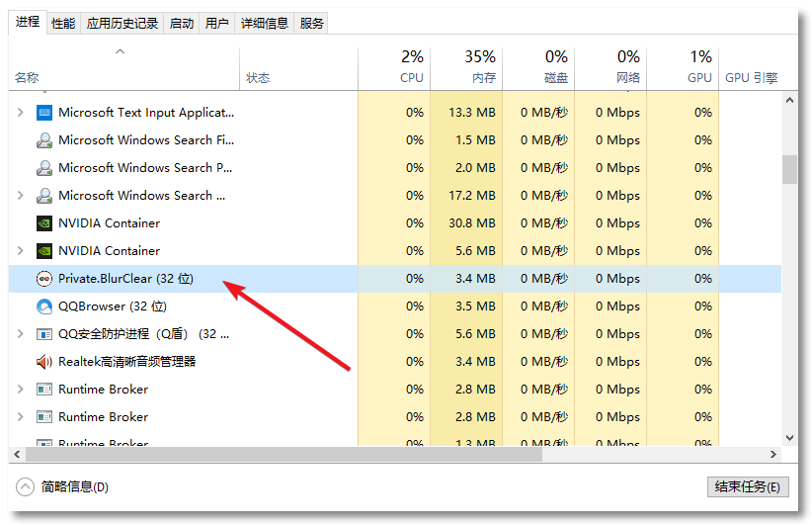Viewport: 812px width, 525px height.
Task: Click the vertical scrollbar down arrow
Action: click(x=789, y=438)
